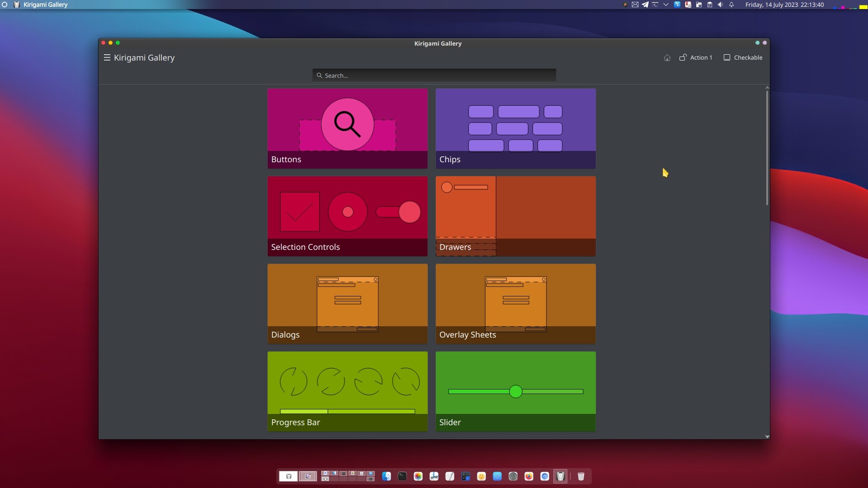Open the Overlay Sheets card
This screenshot has height=488, width=868.
pyautogui.click(x=516, y=304)
